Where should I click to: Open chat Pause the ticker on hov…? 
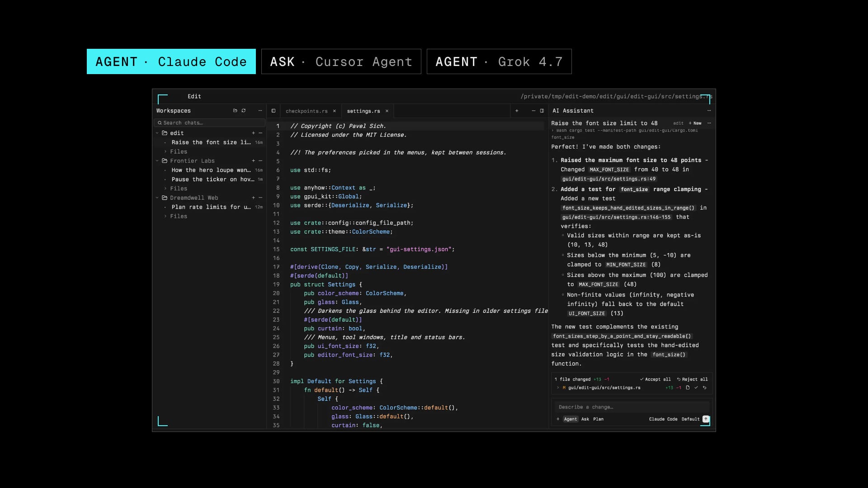point(213,179)
